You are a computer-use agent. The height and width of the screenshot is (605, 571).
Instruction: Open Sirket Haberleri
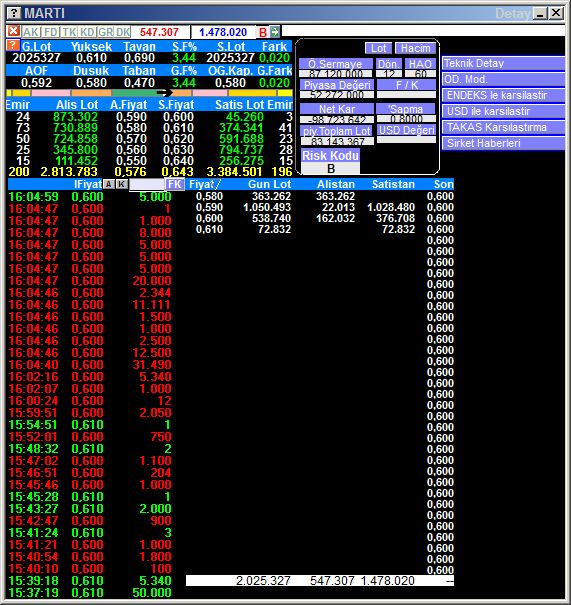pos(503,144)
